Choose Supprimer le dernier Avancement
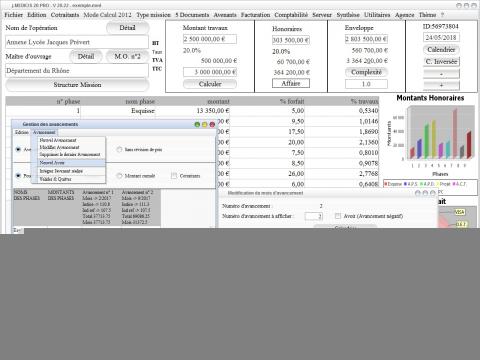This screenshot has height=360, width=480. pyautogui.click(x=70, y=154)
